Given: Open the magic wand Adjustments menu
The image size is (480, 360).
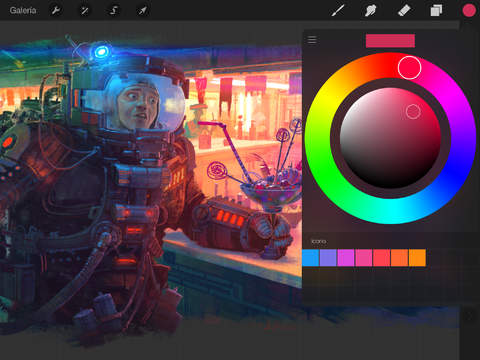Looking at the screenshot, I should click(85, 11).
